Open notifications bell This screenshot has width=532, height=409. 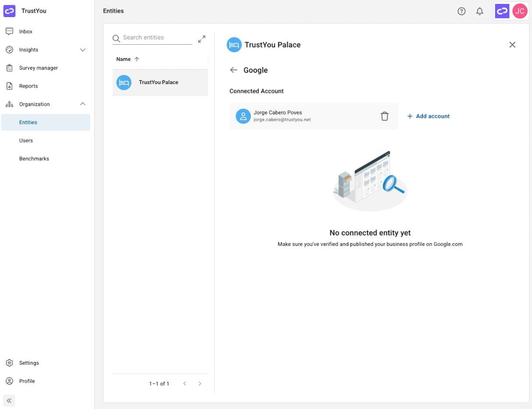coord(480,11)
